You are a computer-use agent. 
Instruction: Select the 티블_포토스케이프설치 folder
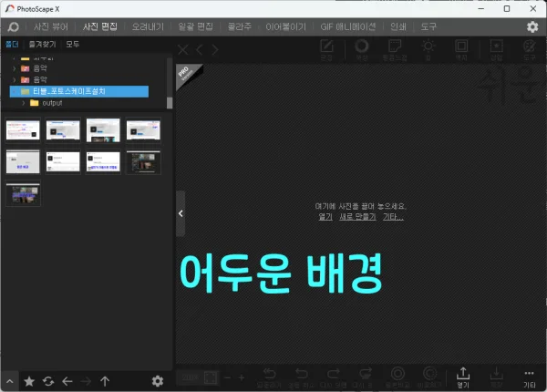(x=79, y=91)
